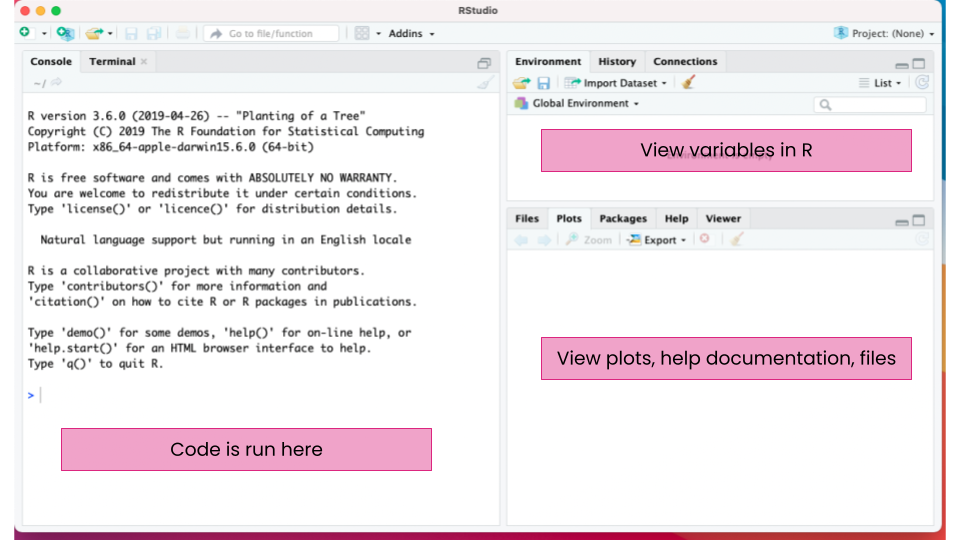Image resolution: width=960 pixels, height=540 pixels.
Task: Click the New File icon
Action: click(x=25, y=33)
